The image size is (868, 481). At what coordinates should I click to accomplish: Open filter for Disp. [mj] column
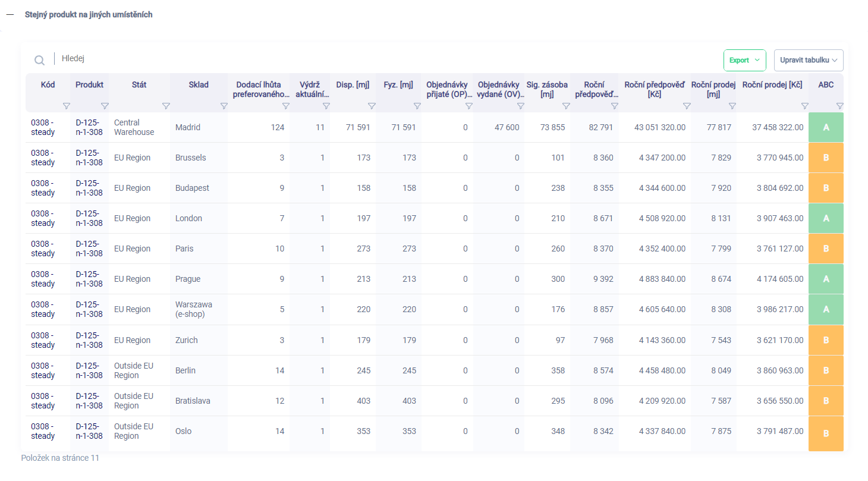[372, 106]
